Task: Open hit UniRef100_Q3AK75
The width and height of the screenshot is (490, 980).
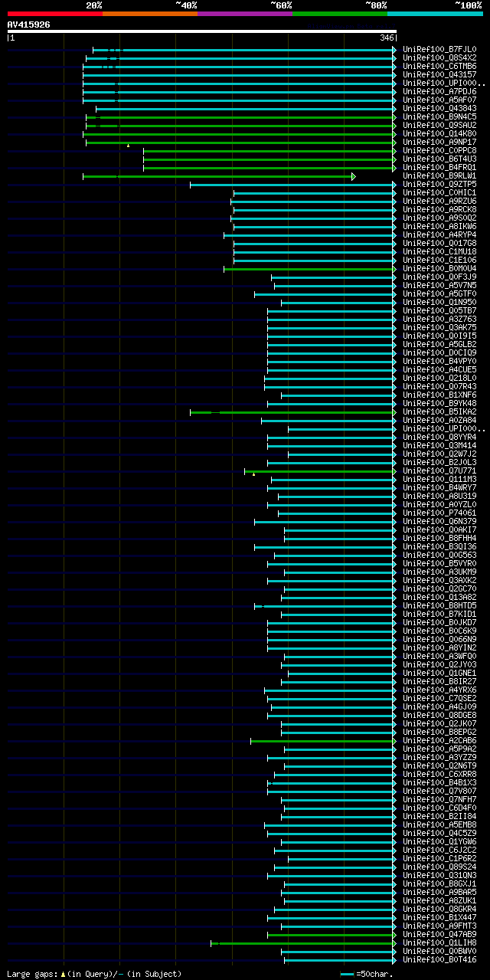Action: [x=439, y=327]
